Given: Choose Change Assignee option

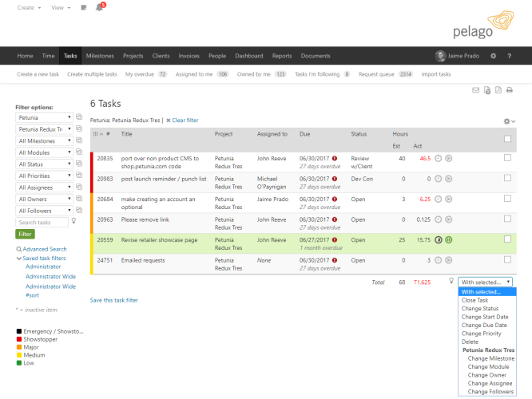Looking at the screenshot, I should tap(487, 383).
